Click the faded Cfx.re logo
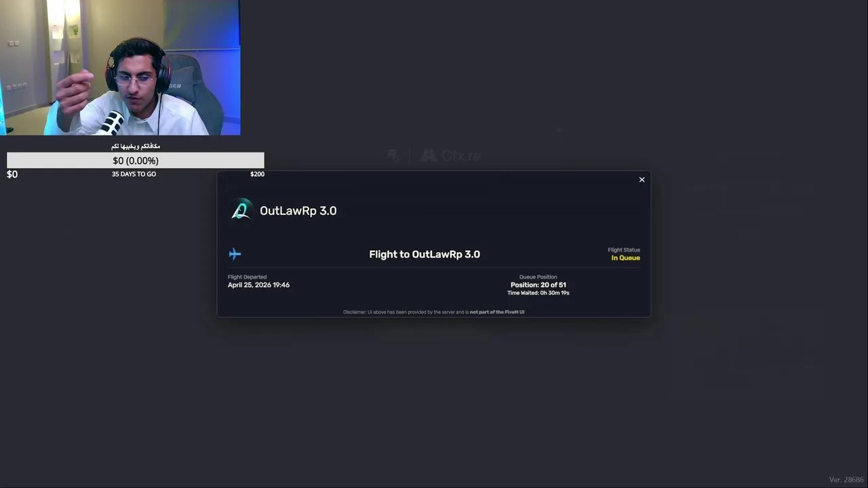 point(450,156)
